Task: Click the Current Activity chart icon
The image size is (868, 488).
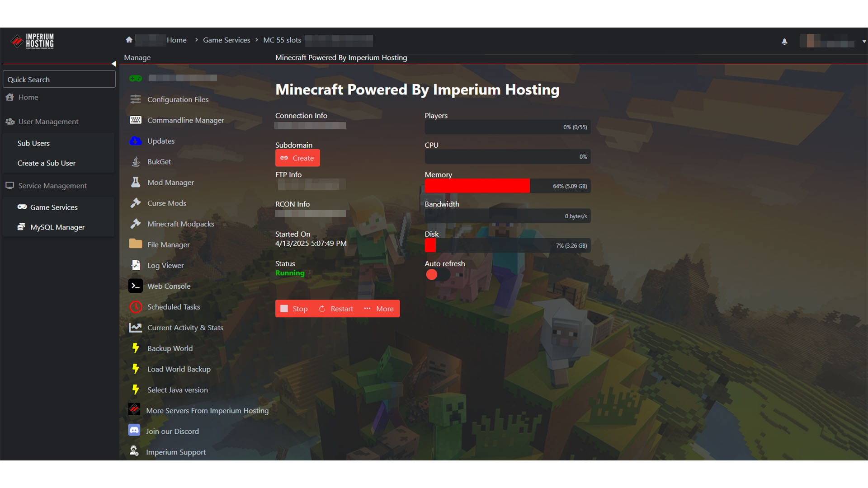Action: 136,328
